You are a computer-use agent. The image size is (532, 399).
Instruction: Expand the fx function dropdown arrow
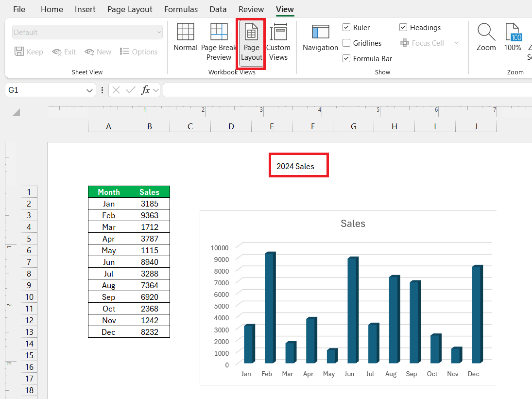click(156, 90)
